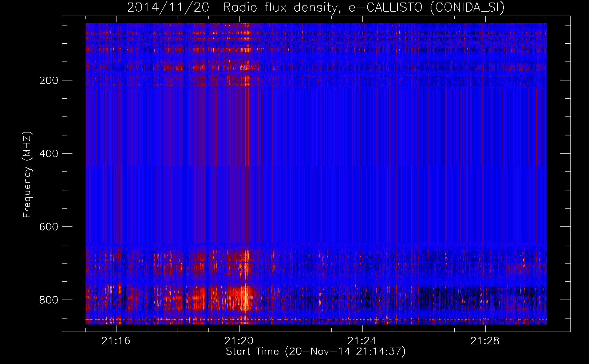
Task: Click the "21:24" time tick label
Action: click(362, 341)
